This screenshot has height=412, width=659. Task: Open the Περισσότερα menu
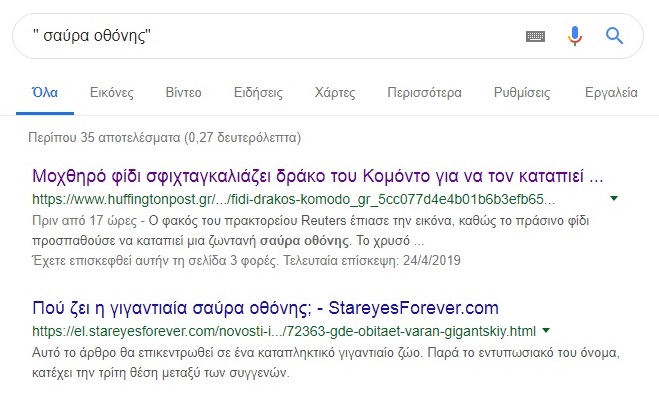point(424,92)
